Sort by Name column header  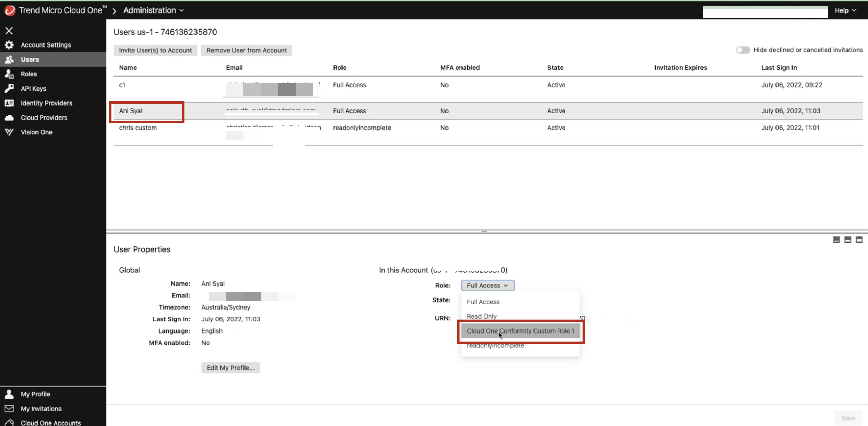(128, 67)
